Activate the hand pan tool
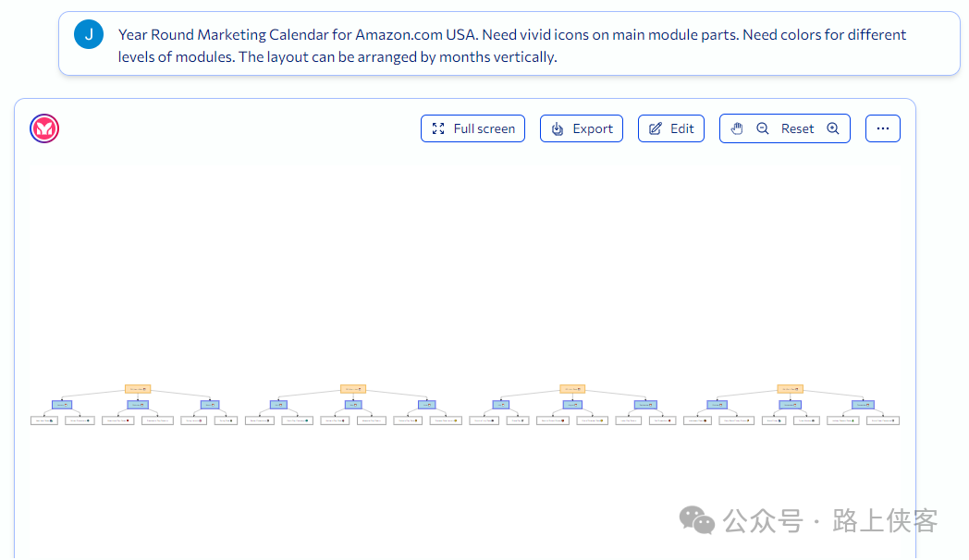Screen dimensions: 969x560 pyautogui.click(x=737, y=128)
